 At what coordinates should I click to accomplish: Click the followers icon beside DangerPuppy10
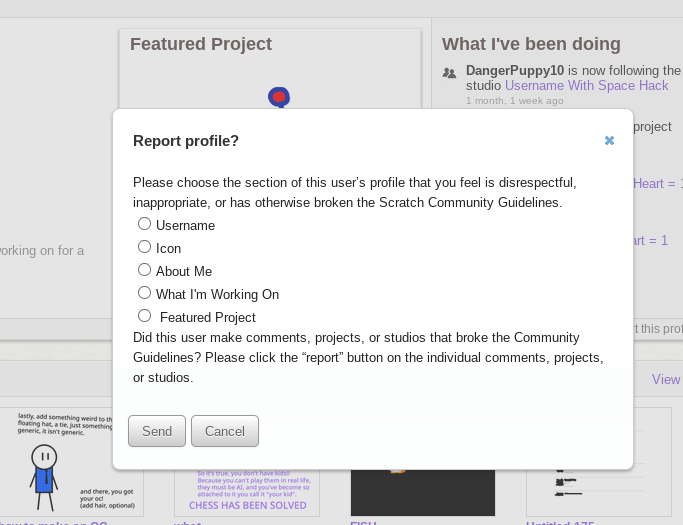449,72
